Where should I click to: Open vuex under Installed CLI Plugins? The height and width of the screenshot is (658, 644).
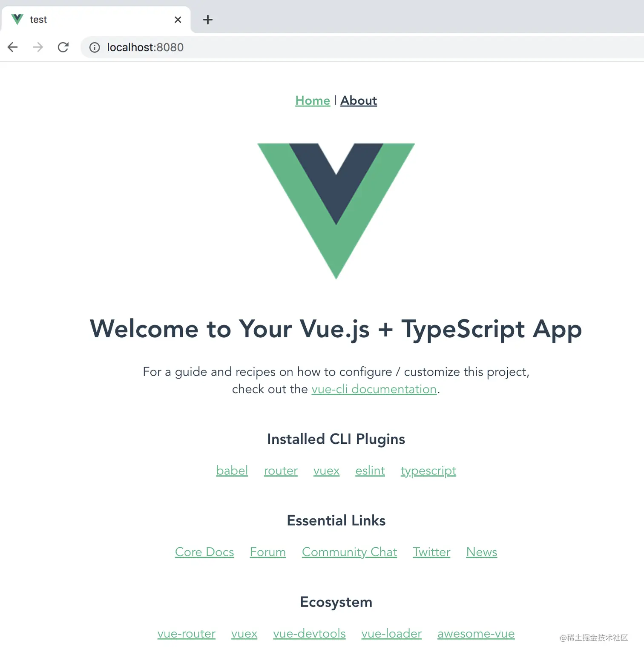[326, 471]
